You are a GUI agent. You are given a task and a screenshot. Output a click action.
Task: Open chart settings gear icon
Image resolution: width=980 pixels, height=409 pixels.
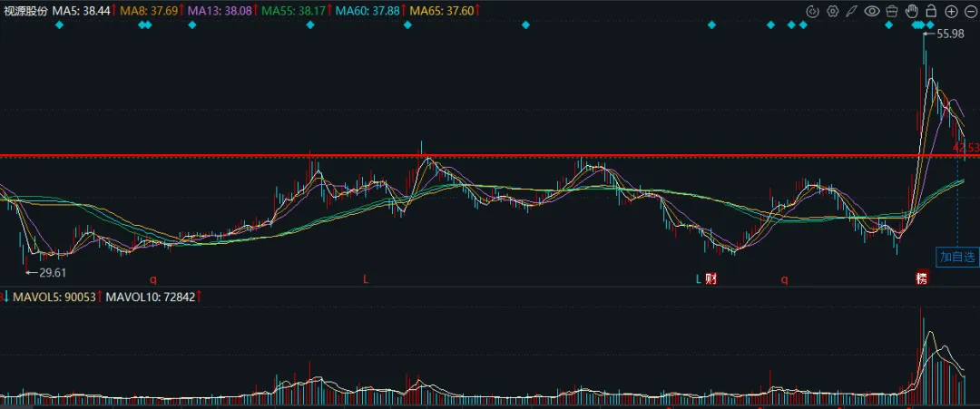832,11
